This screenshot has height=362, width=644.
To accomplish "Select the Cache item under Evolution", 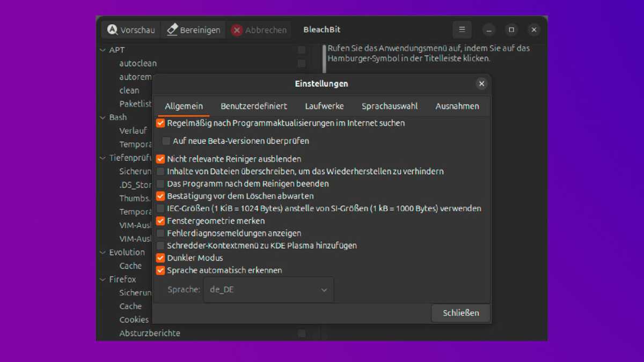I will click(x=130, y=266).
